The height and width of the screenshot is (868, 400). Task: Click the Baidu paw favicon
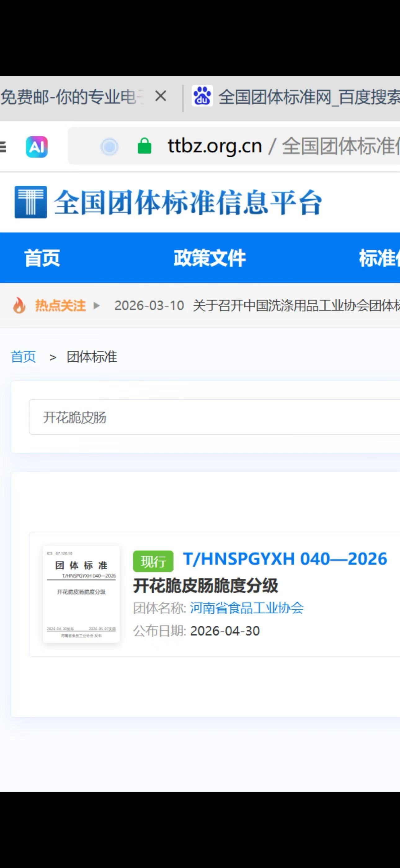pos(202,96)
